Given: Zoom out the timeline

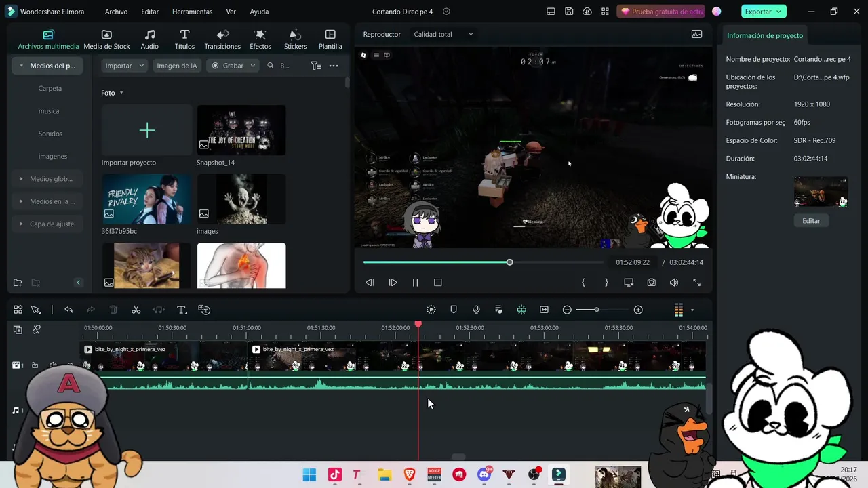Looking at the screenshot, I should click(567, 310).
